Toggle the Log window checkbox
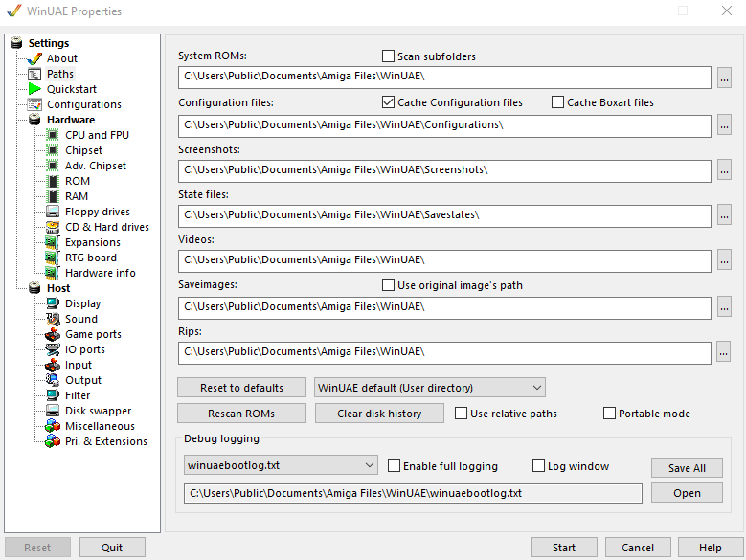746x560 pixels. 538,466
